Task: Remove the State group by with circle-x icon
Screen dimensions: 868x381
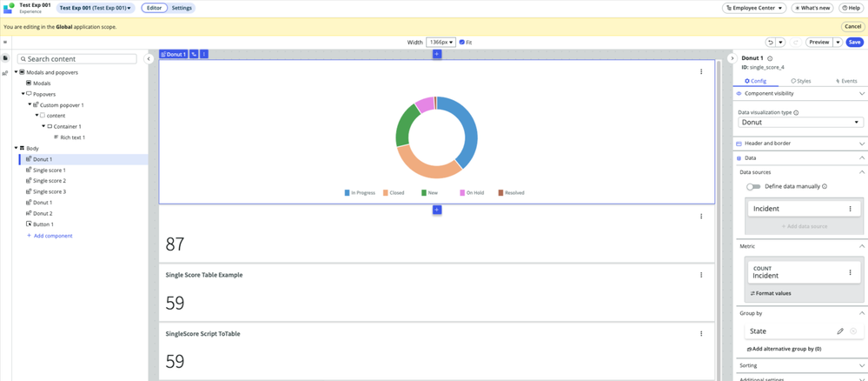Action: (x=853, y=331)
